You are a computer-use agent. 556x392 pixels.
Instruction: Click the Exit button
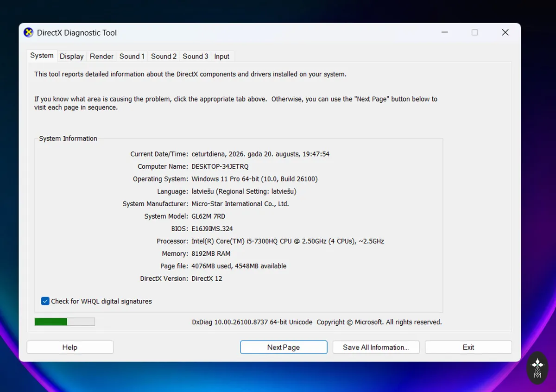point(468,348)
